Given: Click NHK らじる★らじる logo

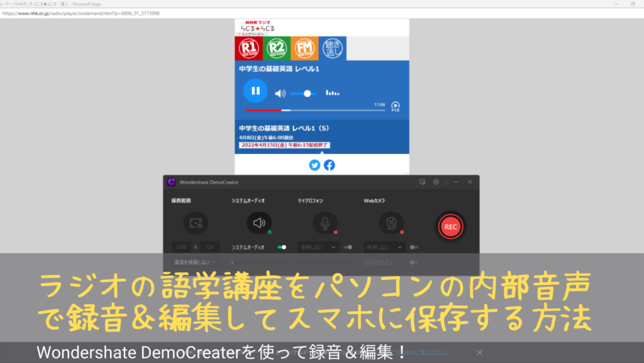Looking at the screenshot, I should (x=257, y=26).
